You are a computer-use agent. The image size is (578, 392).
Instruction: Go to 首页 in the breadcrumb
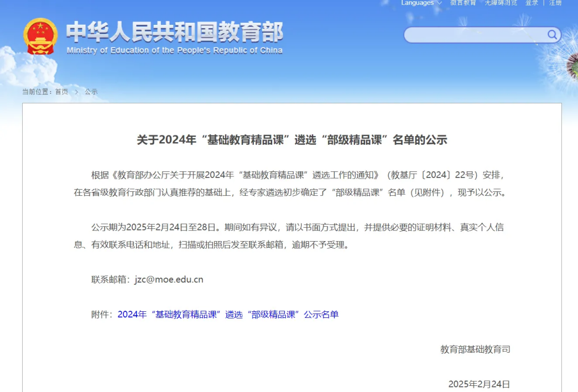click(x=61, y=92)
